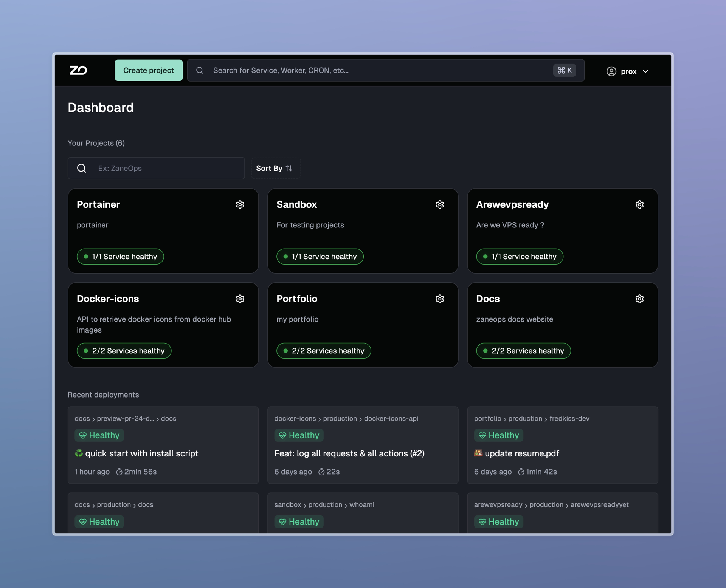Click 'preview-pr-24-d…' breadcrumb segment
726x588 pixels.
125,418
